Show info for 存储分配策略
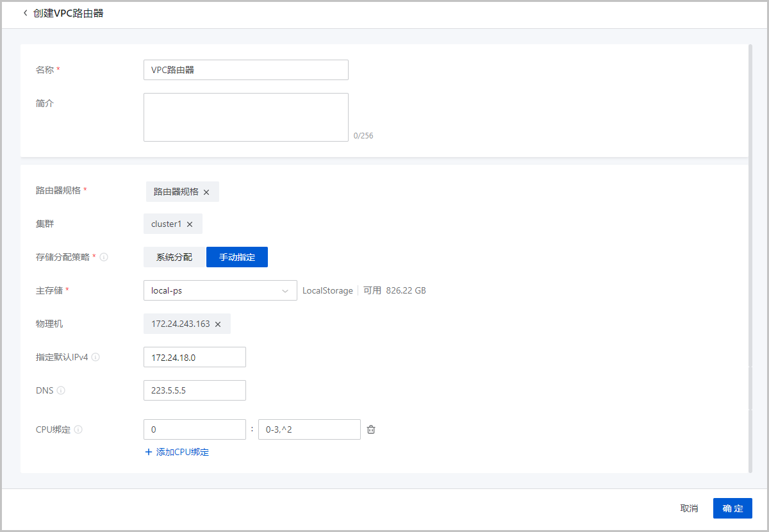Viewport: 769px width, 532px height. pos(104,257)
